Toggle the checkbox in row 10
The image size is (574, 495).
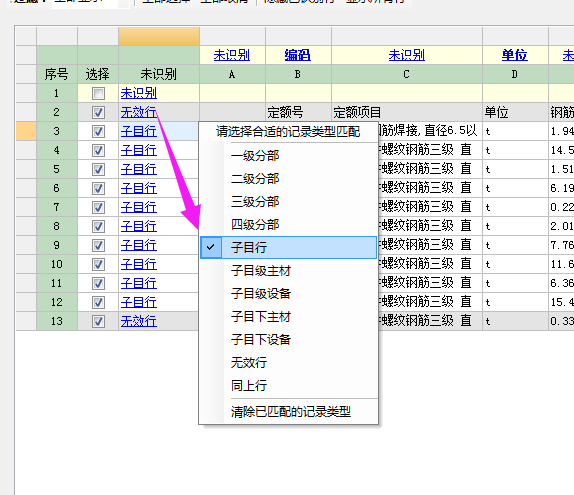98,265
